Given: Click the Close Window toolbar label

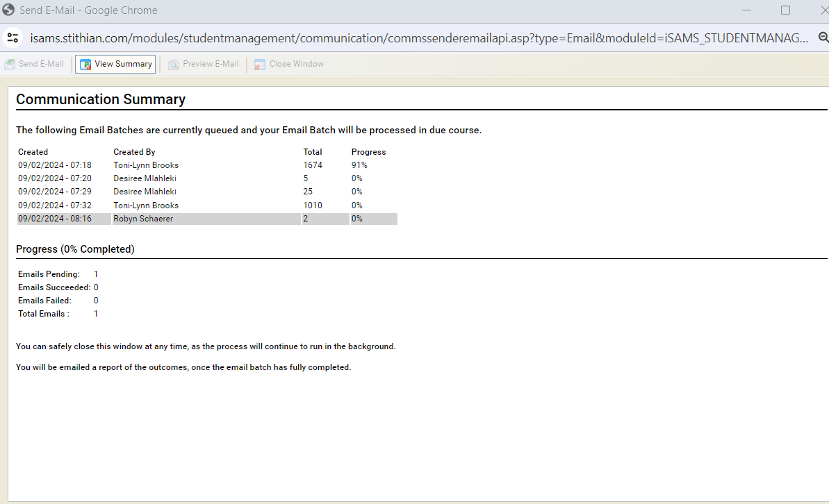Looking at the screenshot, I should [297, 64].
